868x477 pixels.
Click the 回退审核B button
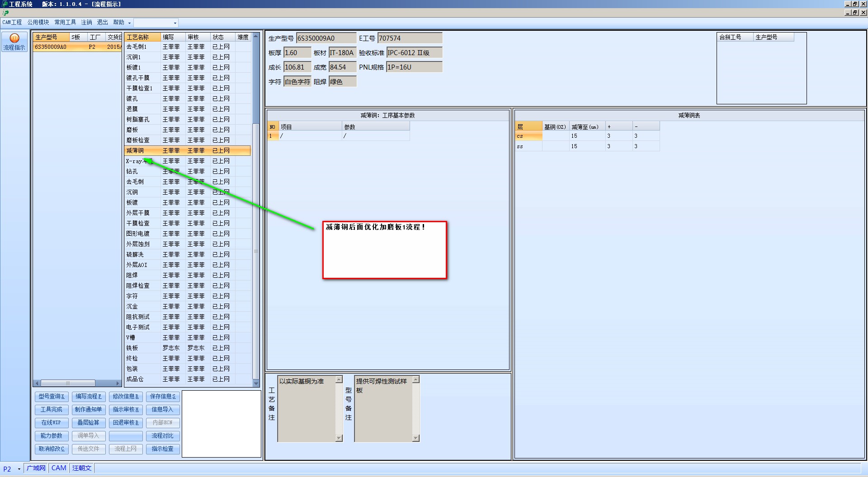click(x=126, y=423)
